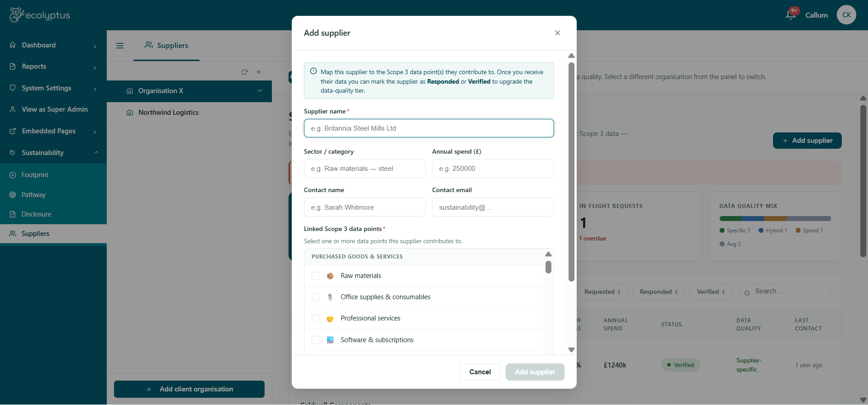The height and width of the screenshot is (405, 868).
Task: Click the Dashboard home icon
Action: point(13,45)
